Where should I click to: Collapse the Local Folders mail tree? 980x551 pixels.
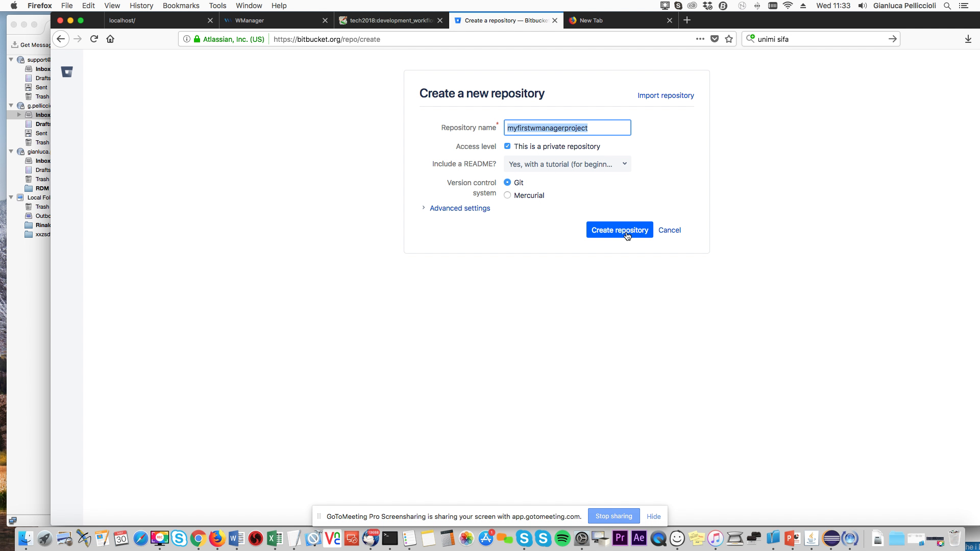(11, 197)
